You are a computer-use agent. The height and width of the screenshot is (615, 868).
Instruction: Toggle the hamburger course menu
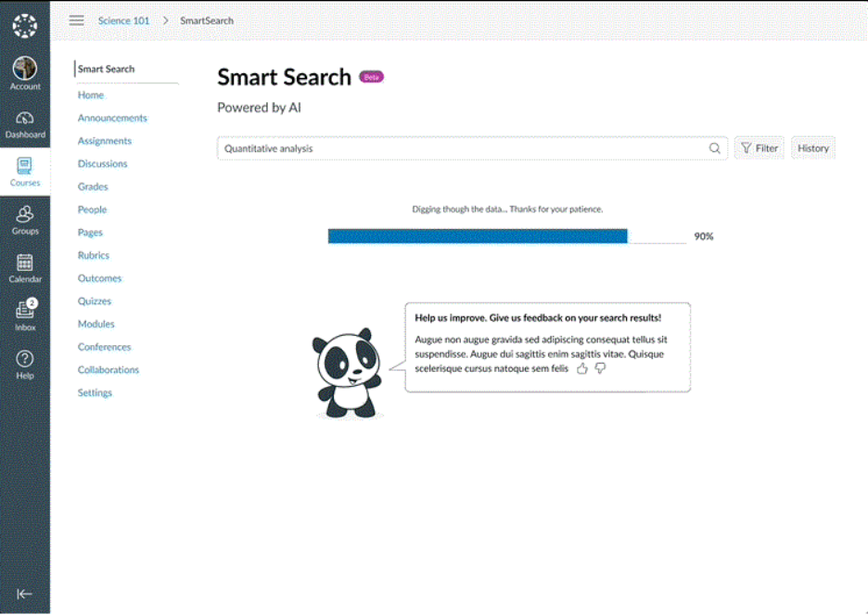click(77, 20)
